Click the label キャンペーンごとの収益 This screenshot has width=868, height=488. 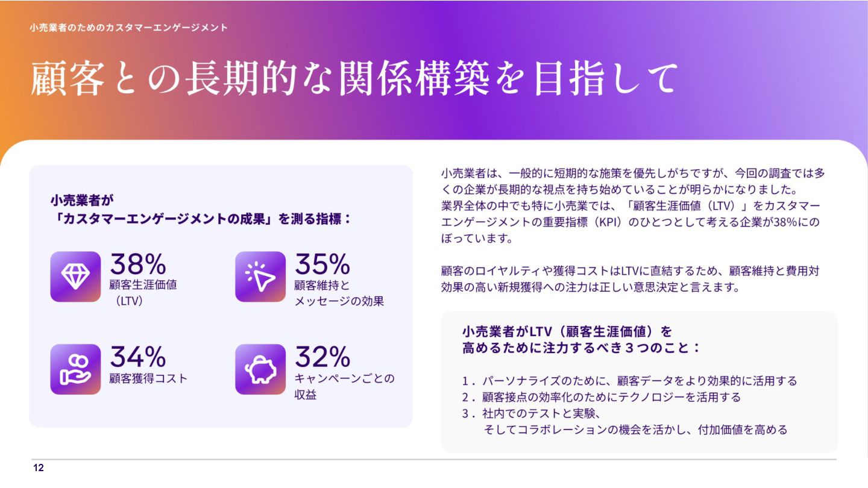[x=344, y=387]
